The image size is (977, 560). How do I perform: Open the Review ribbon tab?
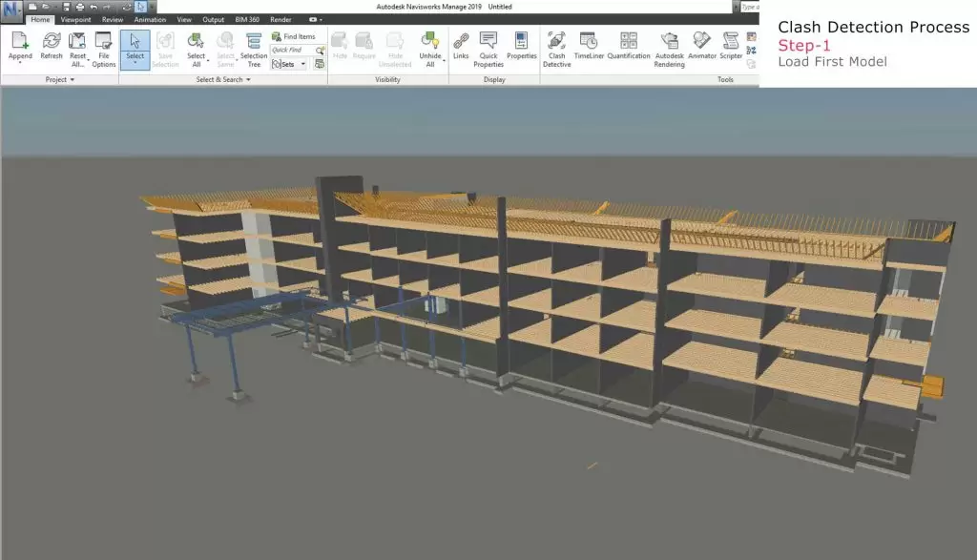tap(113, 19)
